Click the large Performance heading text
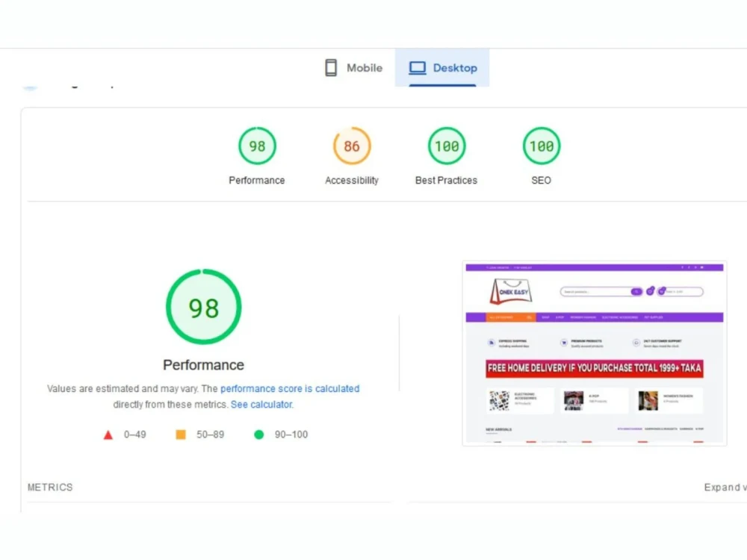The width and height of the screenshot is (747, 560). 203,365
